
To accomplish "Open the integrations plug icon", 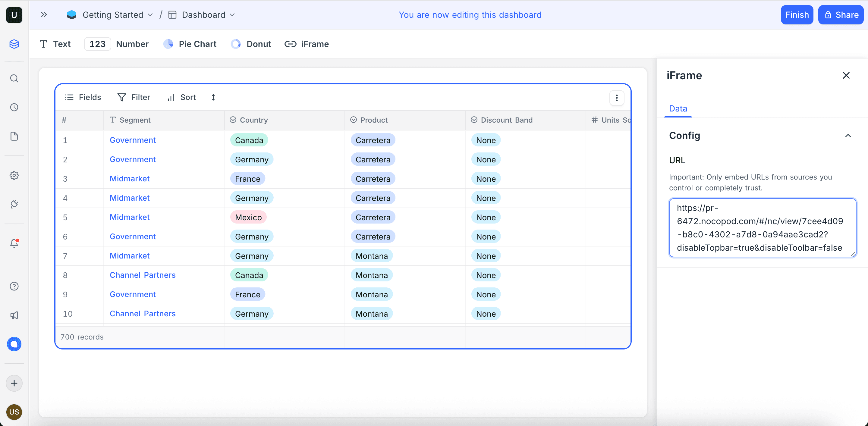I will coord(14,204).
